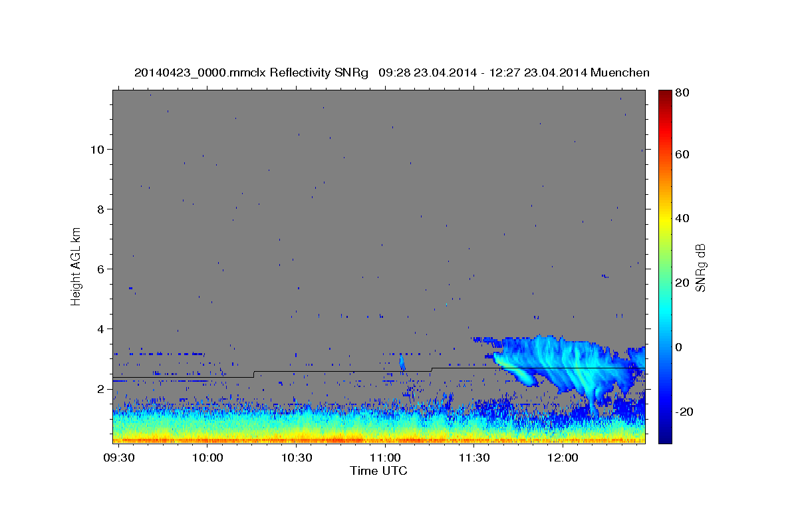Click the colorbar value 40
The image size is (798, 532).
[682, 218]
